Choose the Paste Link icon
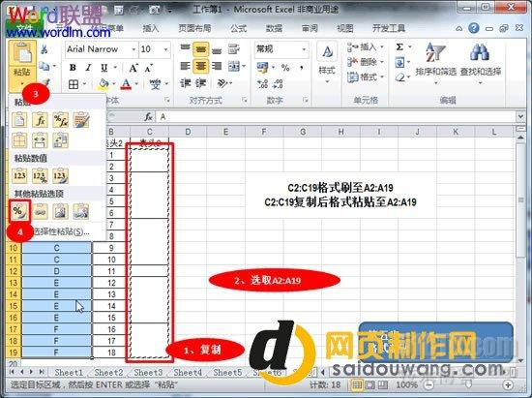This screenshot has width=532, height=398. 40,211
